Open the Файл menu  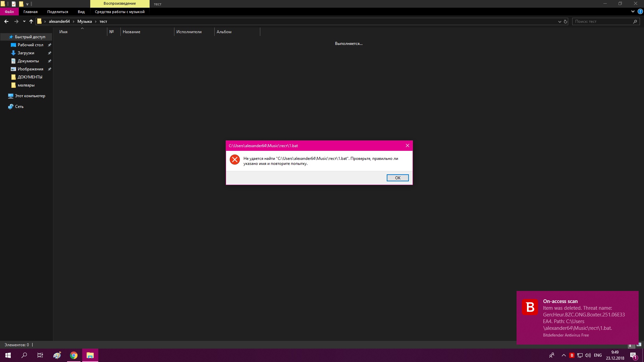pos(9,12)
